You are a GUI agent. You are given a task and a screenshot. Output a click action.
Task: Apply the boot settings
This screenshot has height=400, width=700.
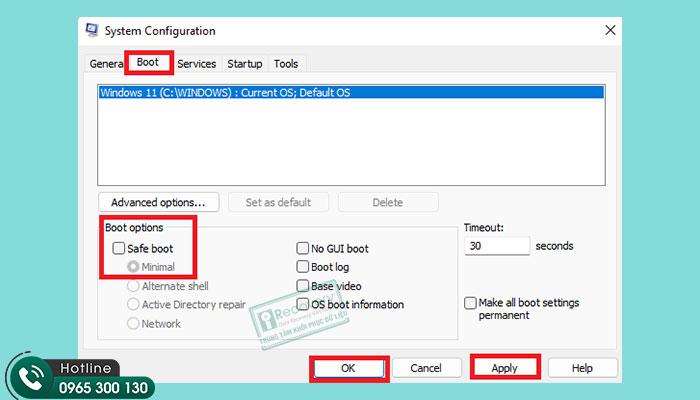pyautogui.click(x=505, y=368)
